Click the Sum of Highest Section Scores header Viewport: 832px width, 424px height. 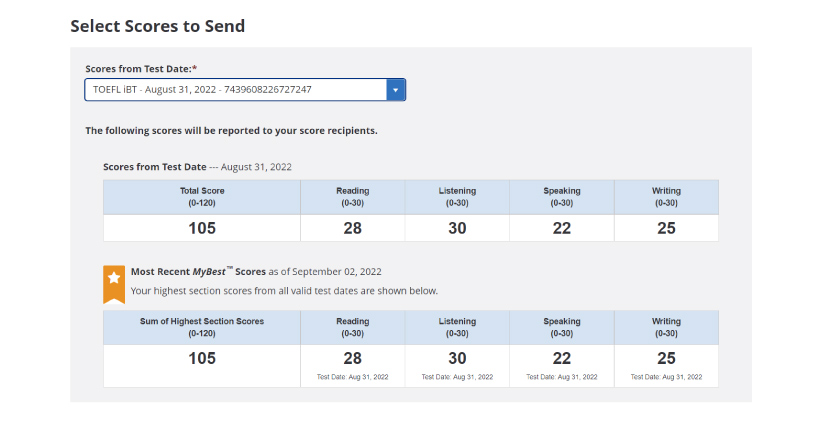click(x=202, y=327)
